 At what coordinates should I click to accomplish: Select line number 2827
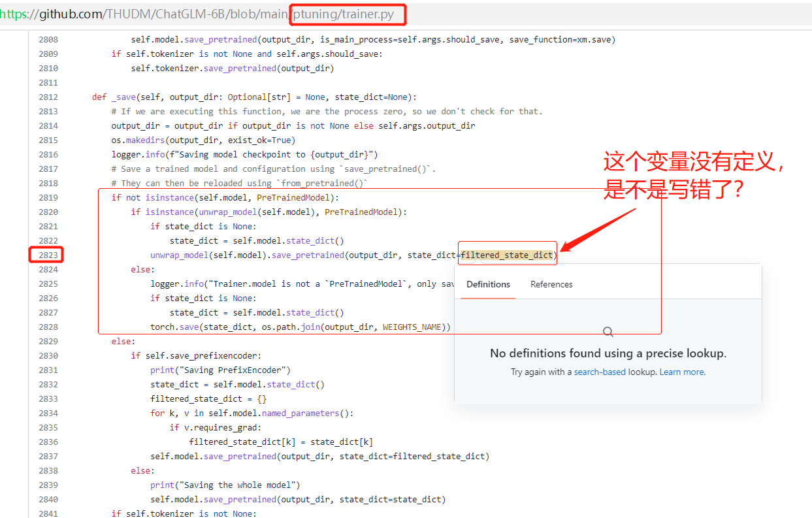pos(48,312)
